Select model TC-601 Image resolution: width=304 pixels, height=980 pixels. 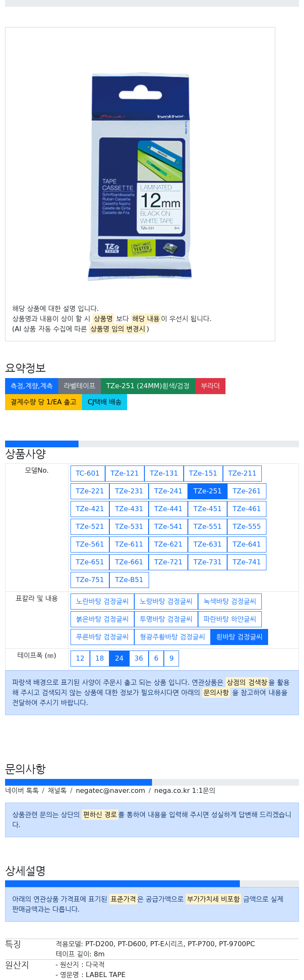tap(87, 473)
